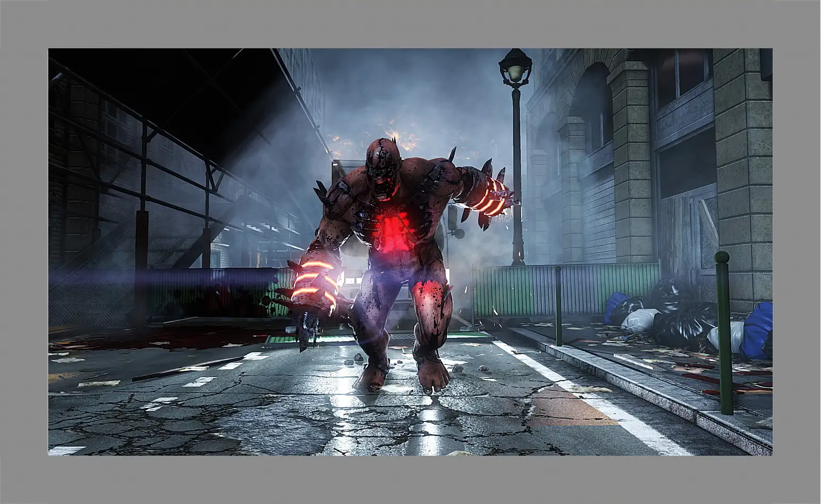Open the framed game artwork image

tap(410, 252)
